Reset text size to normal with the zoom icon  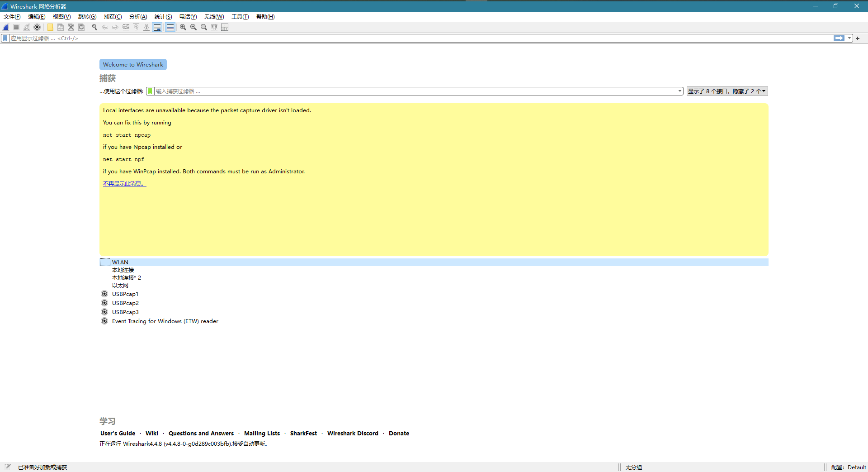point(204,27)
